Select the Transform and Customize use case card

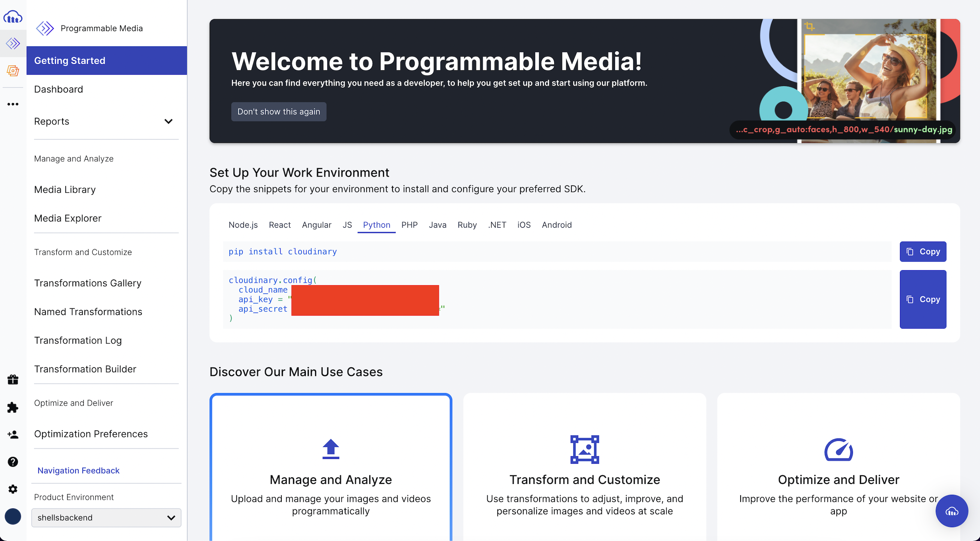click(x=584, y=467)
